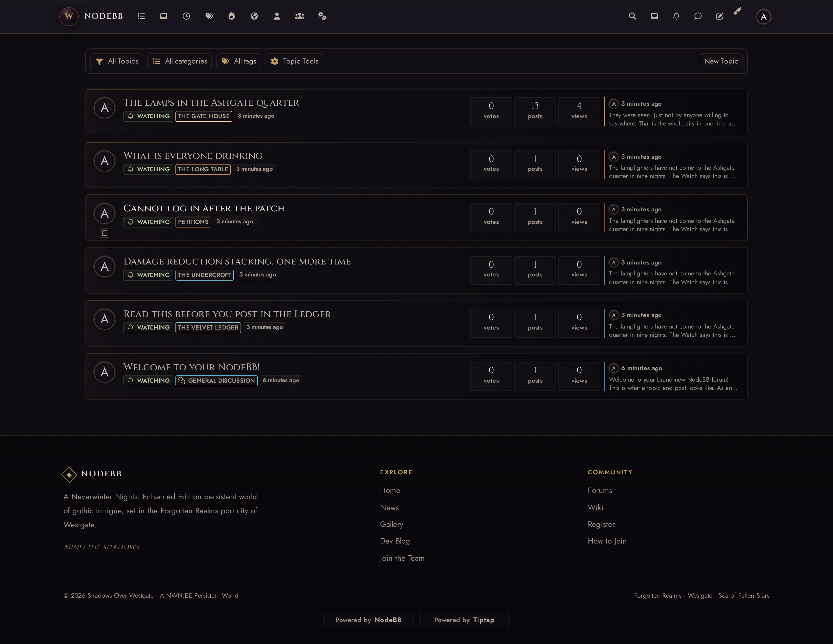The width and height of the screenshot is (833, 644).
Task: Open the chat speech bubble icon
Action: 698,16
